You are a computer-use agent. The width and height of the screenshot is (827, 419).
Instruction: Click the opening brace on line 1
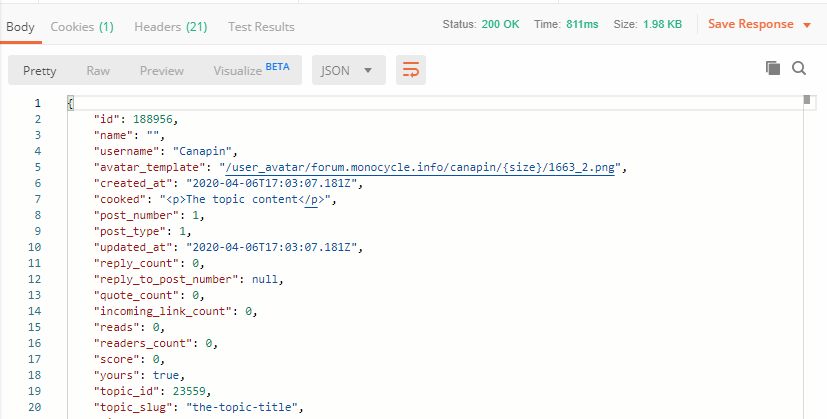tap(70, 103)
